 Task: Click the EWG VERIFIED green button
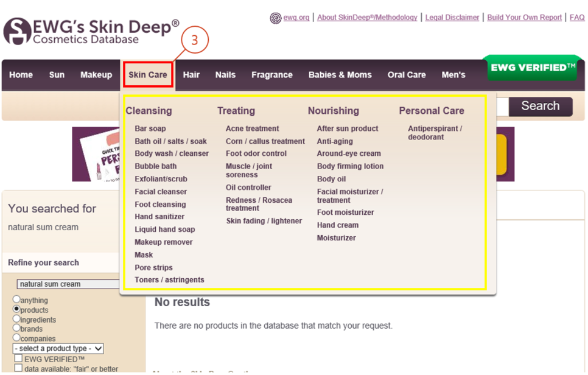coord(533,68)
